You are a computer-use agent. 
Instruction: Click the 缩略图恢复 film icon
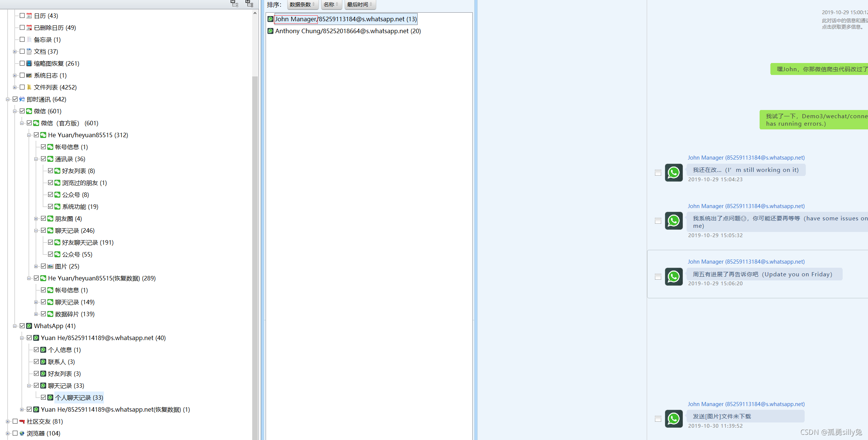point(29,63)
